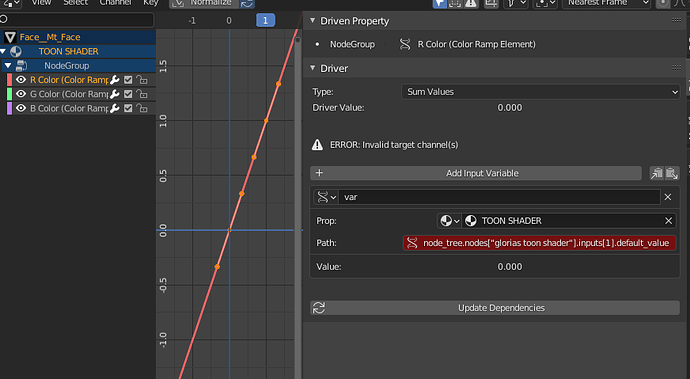Image resolution: width=690 pixels, height=379 pixels.
Task: Select the Face_Mt_Face channel row
Action: point(78,37)
